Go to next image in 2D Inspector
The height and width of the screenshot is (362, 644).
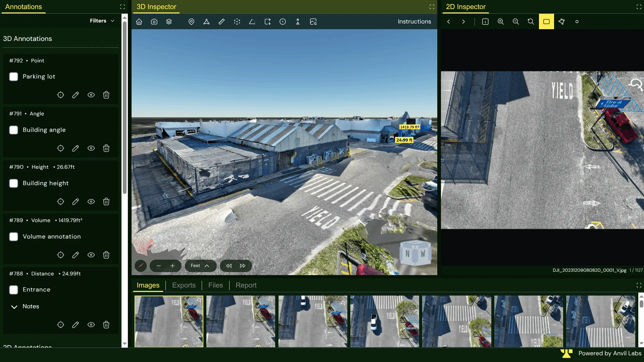click(463, 22)
